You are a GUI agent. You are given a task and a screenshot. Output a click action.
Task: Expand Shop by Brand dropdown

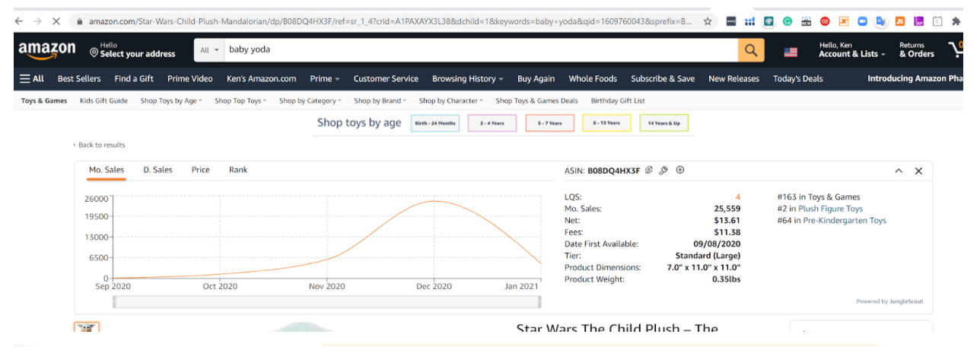click(380, 100)
